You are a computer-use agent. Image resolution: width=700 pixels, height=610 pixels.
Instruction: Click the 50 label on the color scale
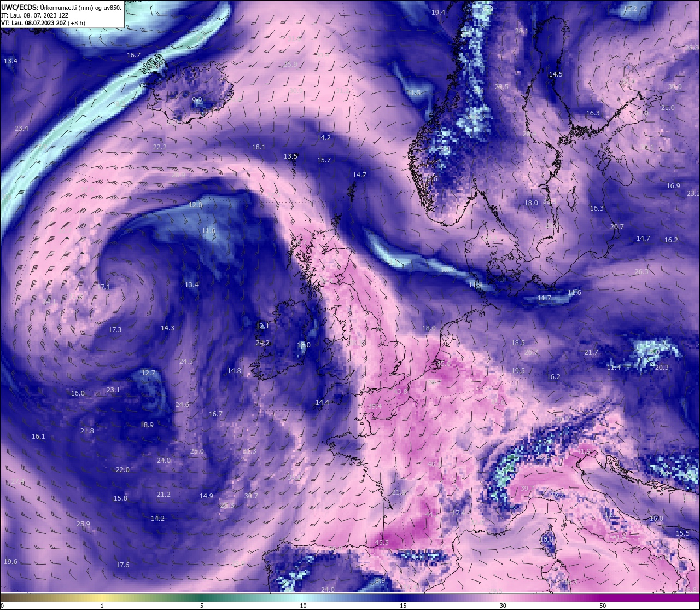click(603, 606)
